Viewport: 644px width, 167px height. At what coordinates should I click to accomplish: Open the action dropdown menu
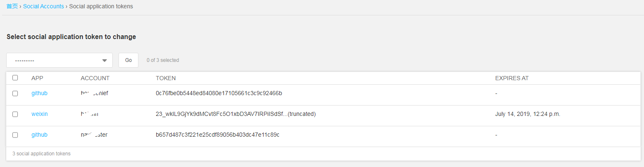click(60, 60)
